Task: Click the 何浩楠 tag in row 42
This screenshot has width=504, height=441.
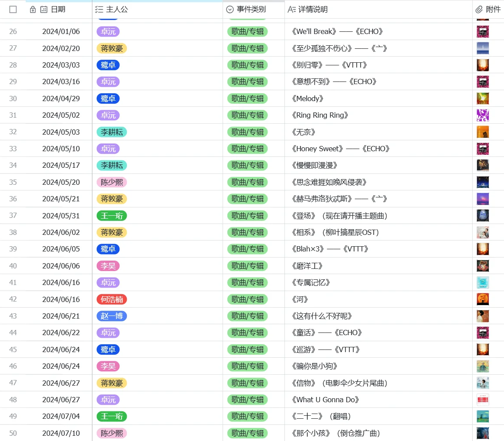Action: [x=112, y=299]
